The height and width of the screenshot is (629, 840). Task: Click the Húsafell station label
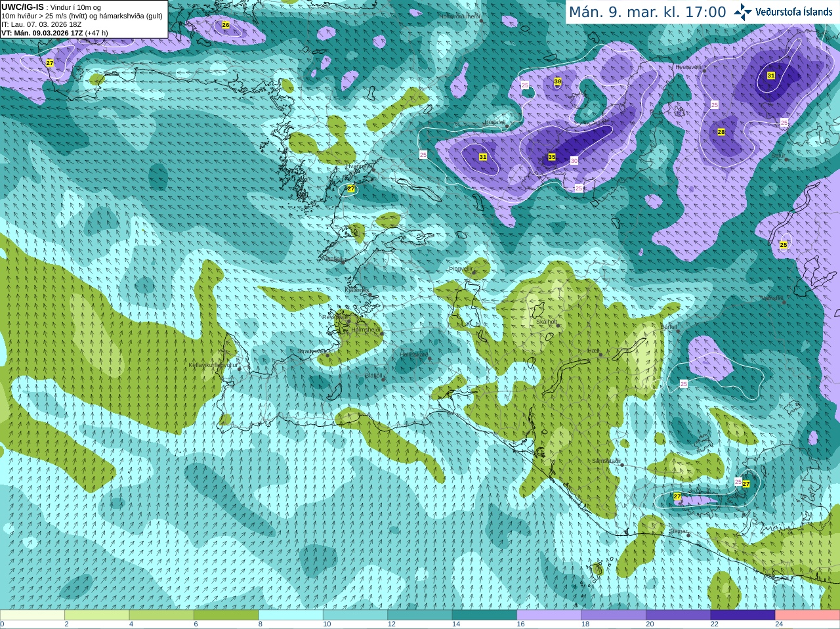[x=495, y=122]
